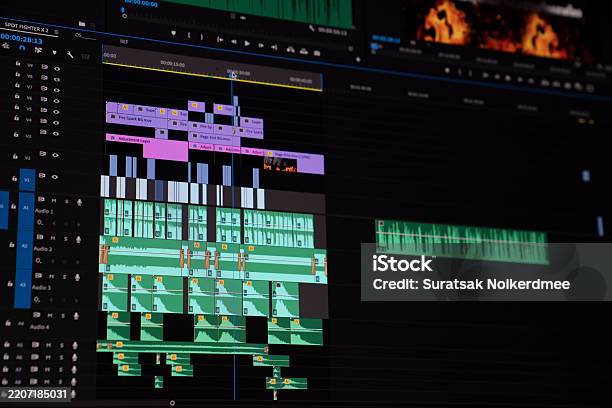Add marker in source monitor transport
The image size is (612, 408).
click(173, 34)
